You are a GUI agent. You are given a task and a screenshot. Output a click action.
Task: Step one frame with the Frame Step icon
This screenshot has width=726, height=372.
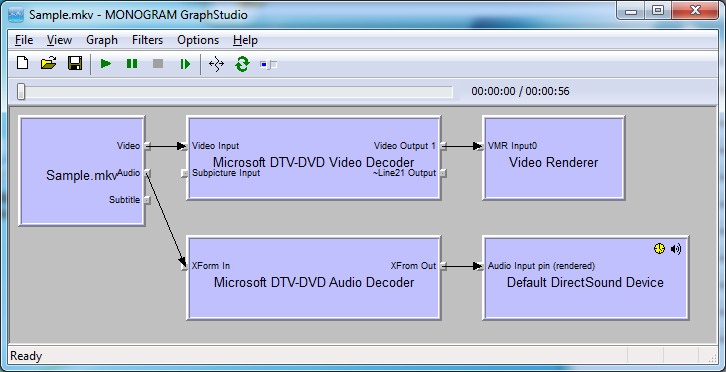point(185,64)
